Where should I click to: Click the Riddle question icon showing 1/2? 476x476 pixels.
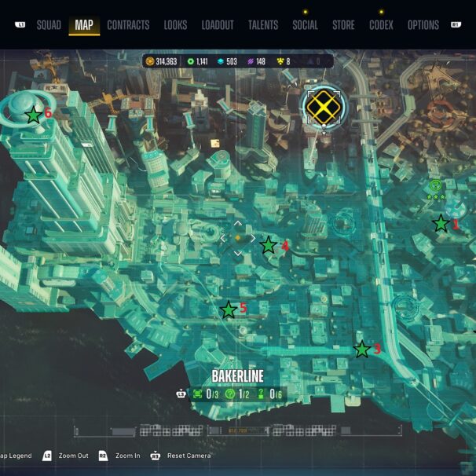[x=230, y=394]
